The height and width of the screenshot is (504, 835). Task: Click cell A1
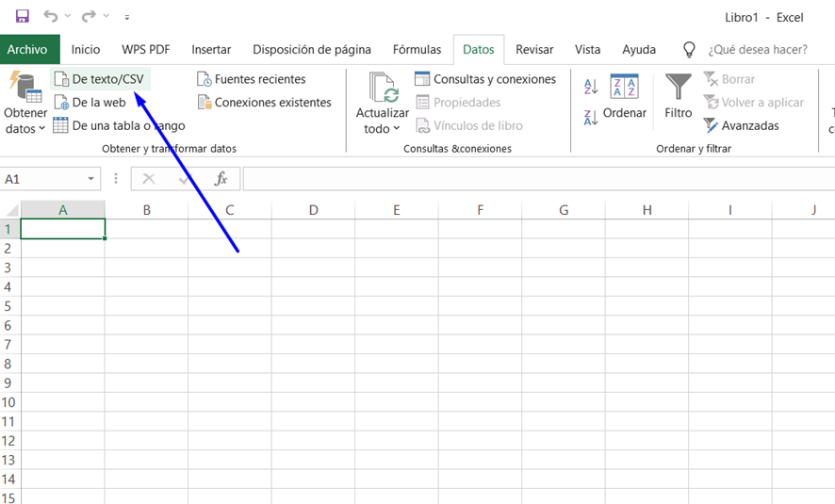pos(63,229)
